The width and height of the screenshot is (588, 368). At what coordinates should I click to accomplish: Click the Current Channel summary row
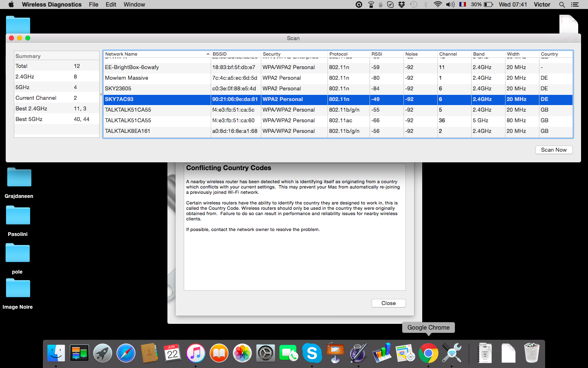pyautogui.click(x=57, y=98)
